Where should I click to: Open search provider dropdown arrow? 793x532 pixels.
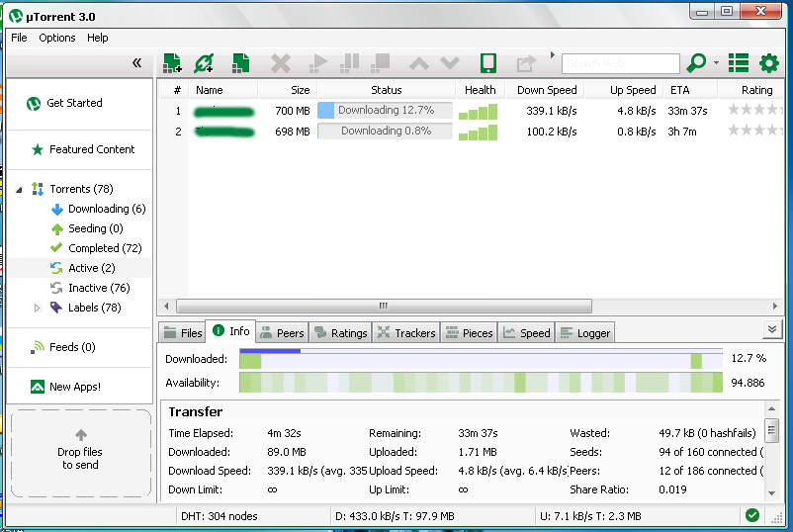click(716, 63)
